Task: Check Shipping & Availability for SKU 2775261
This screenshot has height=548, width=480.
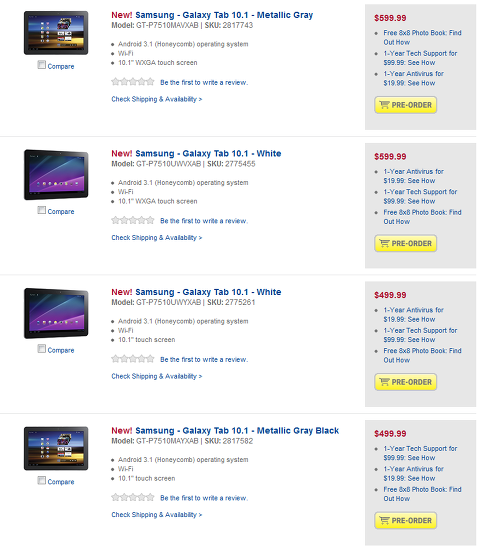Action: (157, 376)
